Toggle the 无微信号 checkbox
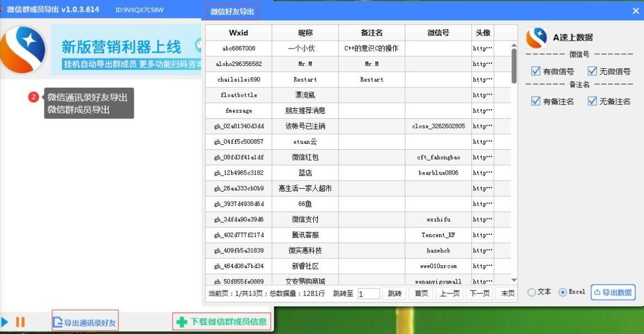The height and width of the screenshot is (334, 644). (x=592, y=71)
